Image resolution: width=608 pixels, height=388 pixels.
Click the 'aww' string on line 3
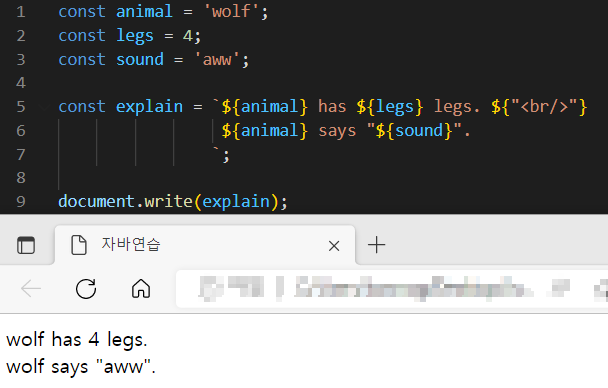pos(217,60)
